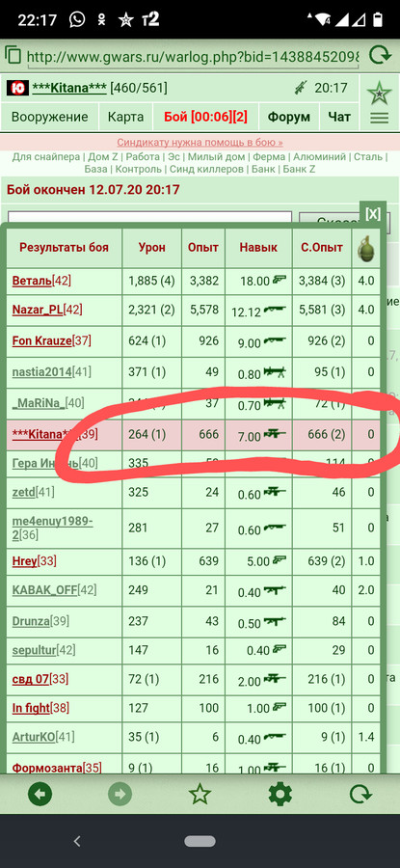Image resolution: width=400 pixels, height=868 pixels.
Task: Click the 'С.Опыт' column header
Action: (321, 248)
